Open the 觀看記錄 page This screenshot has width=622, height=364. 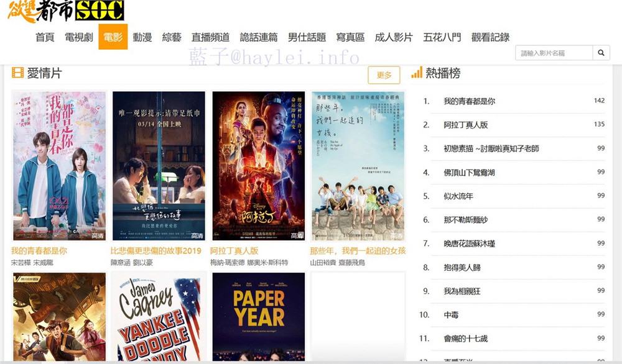pyautogui.click(x=490, y=37)
